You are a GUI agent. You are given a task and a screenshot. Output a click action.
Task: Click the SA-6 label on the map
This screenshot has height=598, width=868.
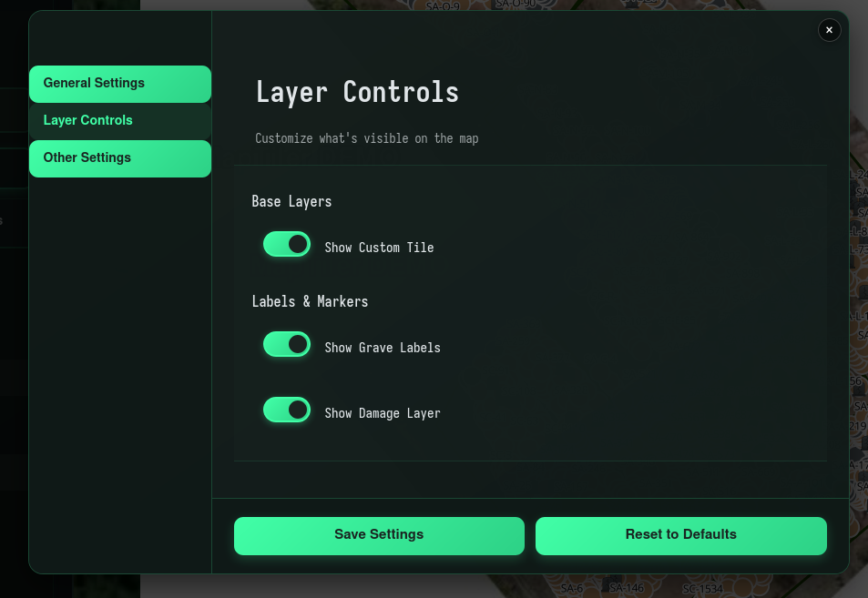pos(572,588)
